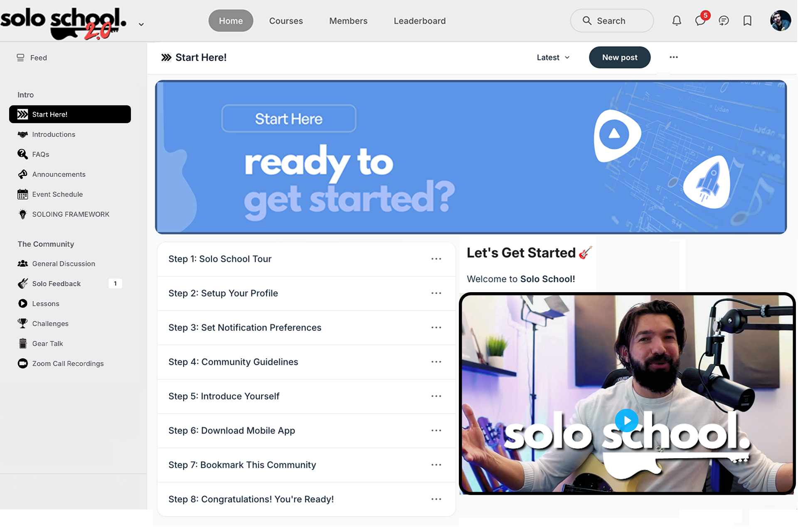Click the user profile avatar

pyautogui.click(x=780, y=21)
